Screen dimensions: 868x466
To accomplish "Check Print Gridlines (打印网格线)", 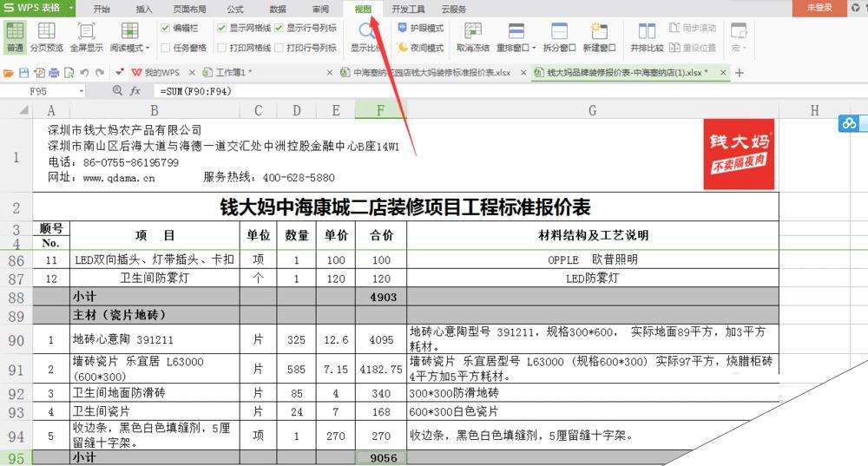I will 221,48.
